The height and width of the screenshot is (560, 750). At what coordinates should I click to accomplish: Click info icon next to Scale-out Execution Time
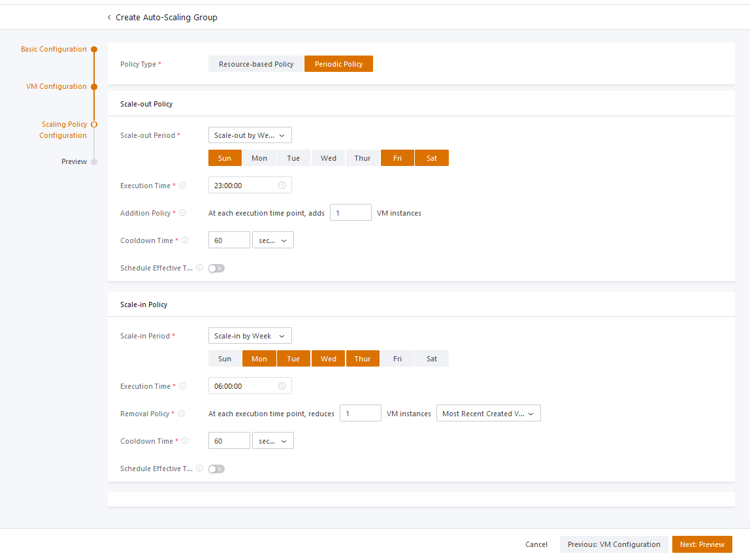click(182, 186)
